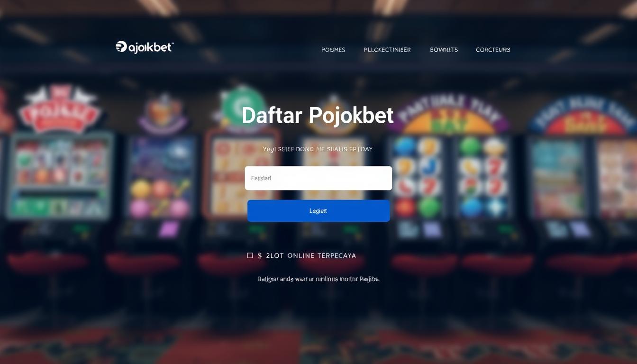Focus the white Fetisterl input field
Image resolution: width=637 pixels, height=364 pixels.
[x=318, y=178]
